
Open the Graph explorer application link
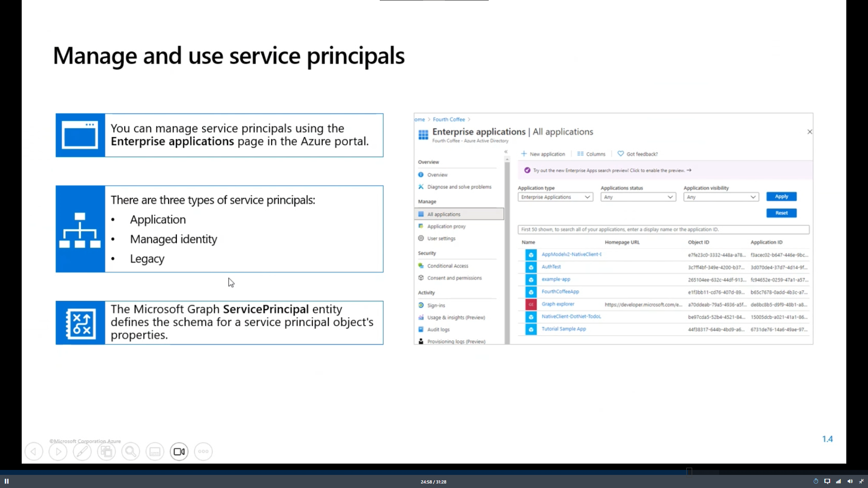[558, 304]
